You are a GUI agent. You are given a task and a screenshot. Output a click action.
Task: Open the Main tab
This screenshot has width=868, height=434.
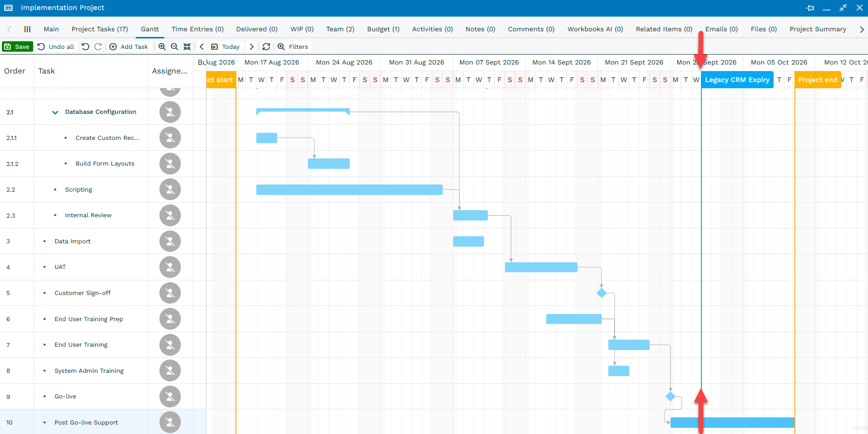tap(51, 29)
